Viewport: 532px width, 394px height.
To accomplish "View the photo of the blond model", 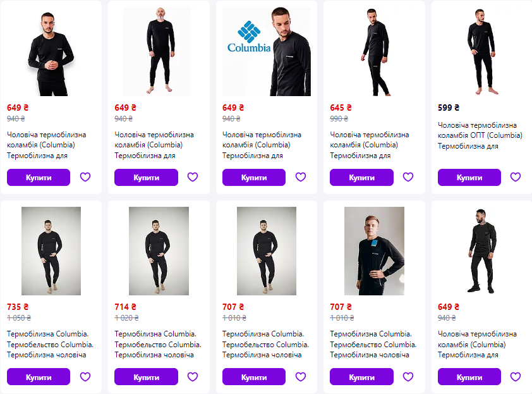I will [374, 251].
